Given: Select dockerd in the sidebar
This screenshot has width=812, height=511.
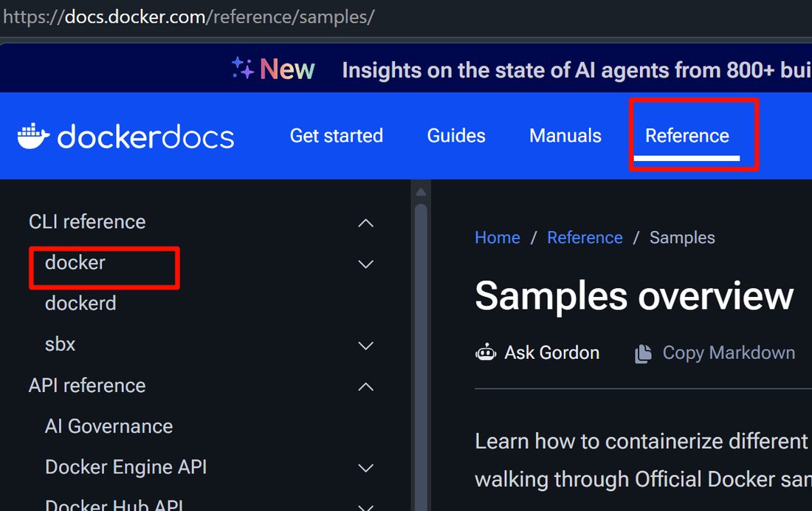Looking at the screenshot, I should coord(80,303).
